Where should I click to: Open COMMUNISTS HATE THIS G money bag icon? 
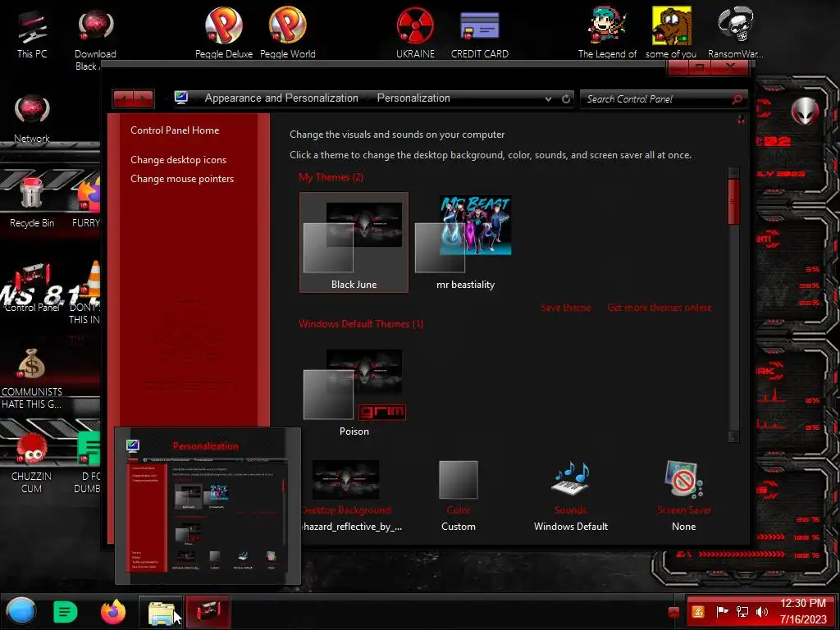(x=32, y=378)
